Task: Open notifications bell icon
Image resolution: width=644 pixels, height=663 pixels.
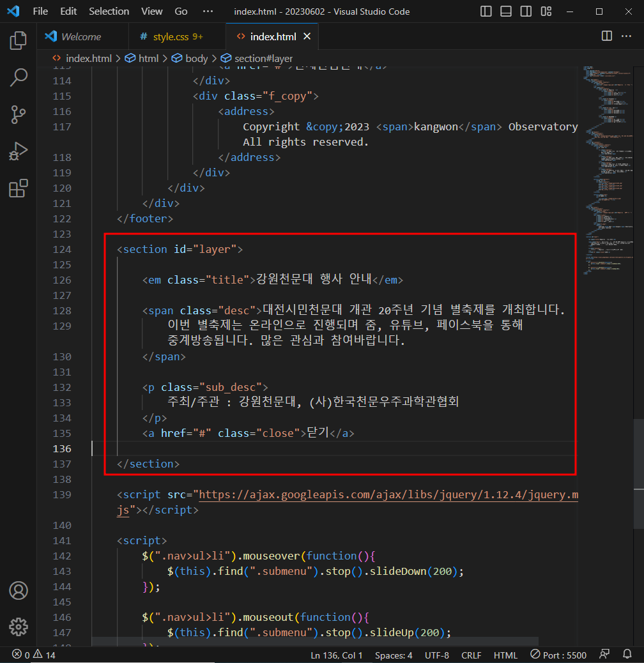Action: [x=627, y=654]
